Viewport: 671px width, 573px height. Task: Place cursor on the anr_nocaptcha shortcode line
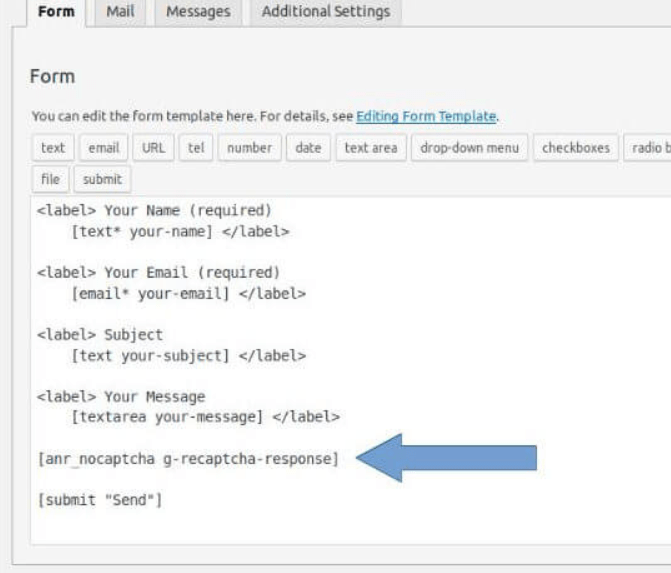point(188,459)
